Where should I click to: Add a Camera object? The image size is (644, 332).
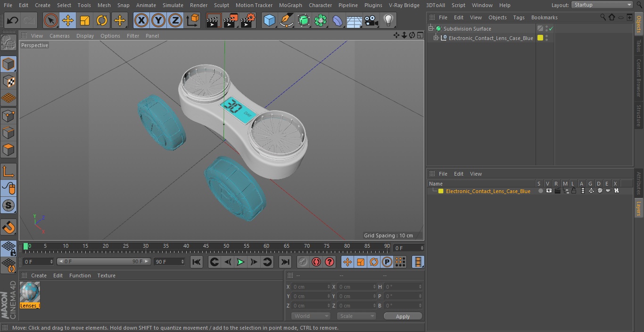372,21
